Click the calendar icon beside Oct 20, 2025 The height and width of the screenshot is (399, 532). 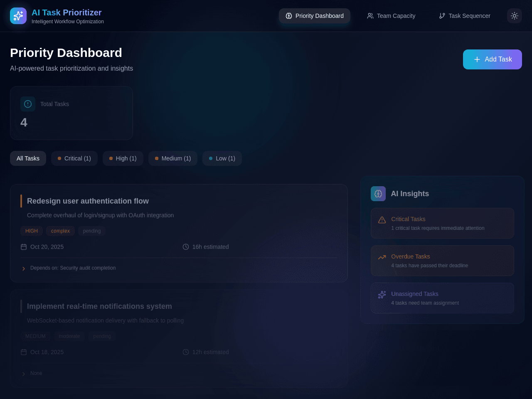click(x=24, y=247)
